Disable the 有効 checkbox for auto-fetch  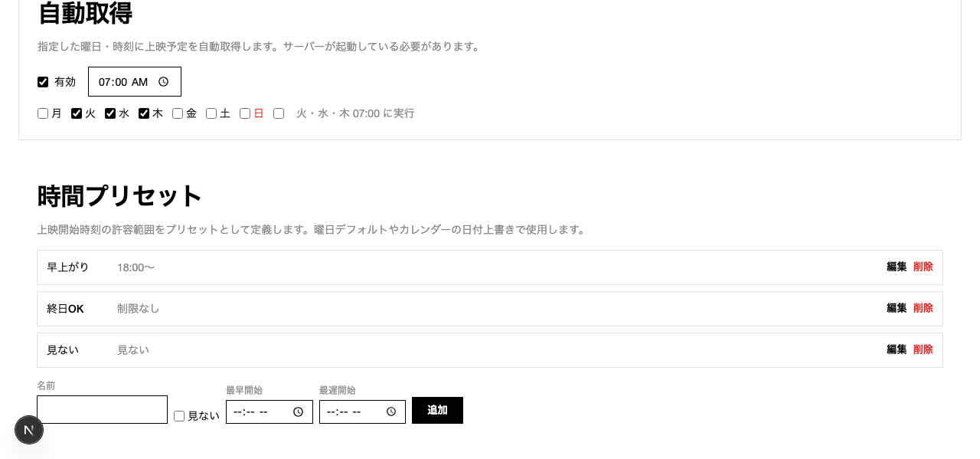(x=42, y=82)
